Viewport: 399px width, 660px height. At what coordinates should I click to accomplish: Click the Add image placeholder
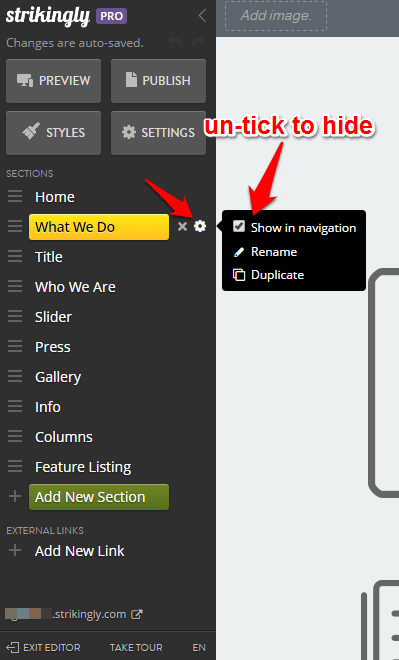[276, 16]
